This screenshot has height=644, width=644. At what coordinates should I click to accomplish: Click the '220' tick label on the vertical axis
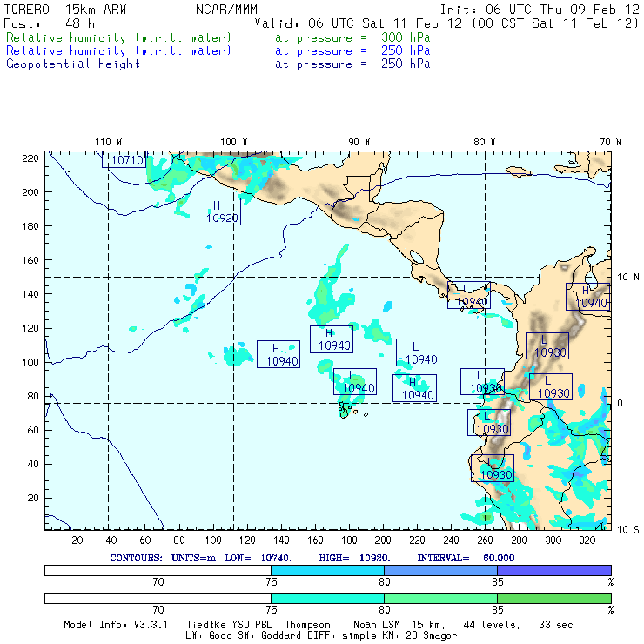pos(30,158)
